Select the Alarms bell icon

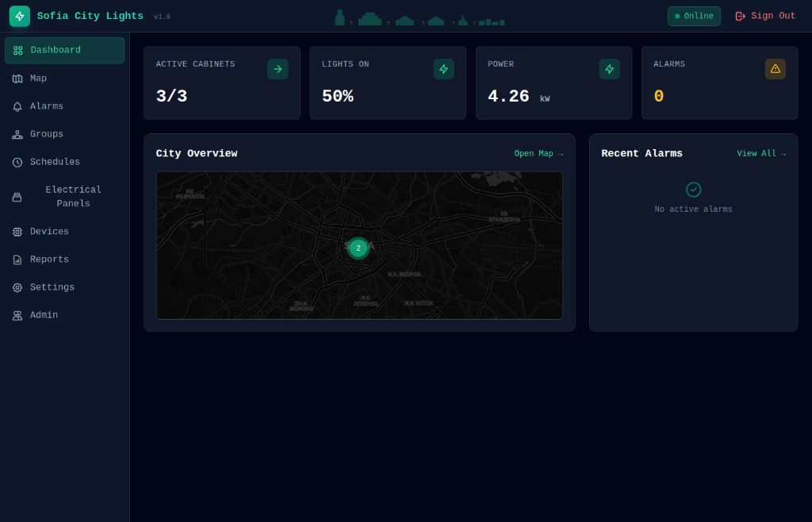click(17, 106)
